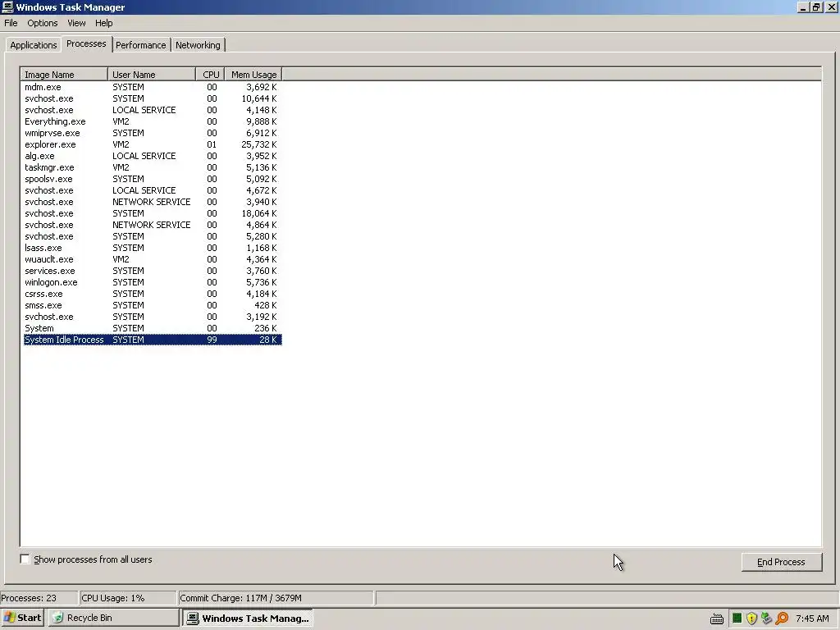Select the csrss.exe process

[x=153, y=294]
